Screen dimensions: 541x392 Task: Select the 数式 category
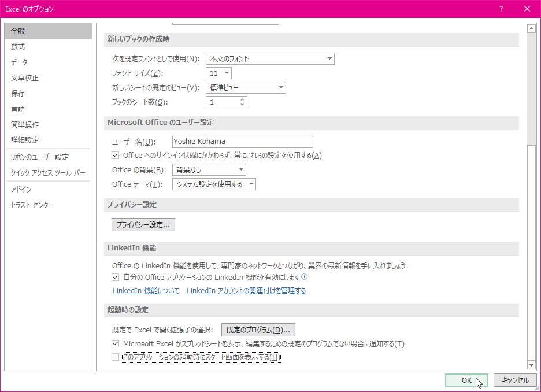point(49,46)
